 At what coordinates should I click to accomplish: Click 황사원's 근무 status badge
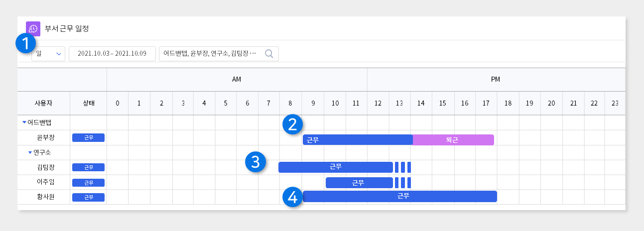pos(88,197)
